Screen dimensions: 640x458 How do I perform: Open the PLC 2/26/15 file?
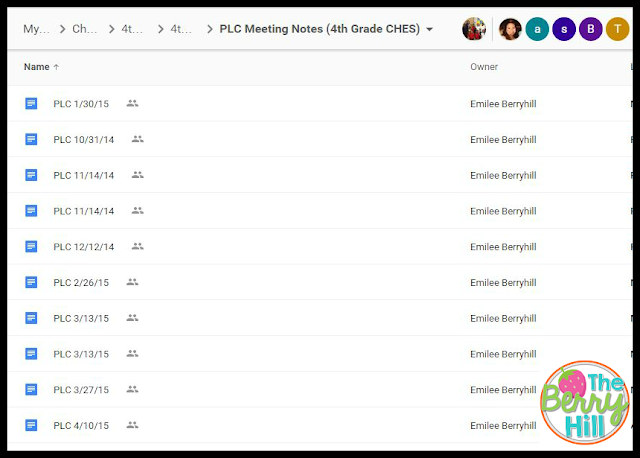(x=80, y=282)
